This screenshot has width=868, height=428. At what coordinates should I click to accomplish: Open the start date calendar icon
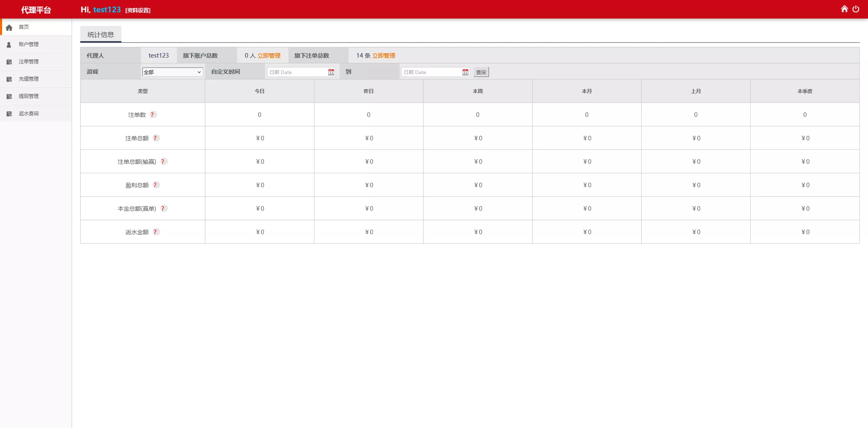331,72
